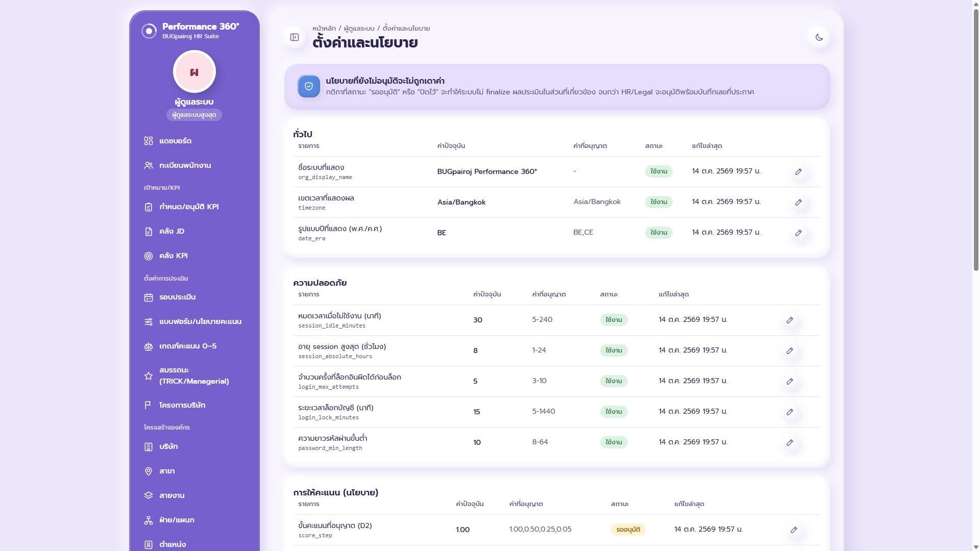Viewport: 980px width, 551px height.
Task: Open สายงาน menu item
Action: click(x=194, y=495)
